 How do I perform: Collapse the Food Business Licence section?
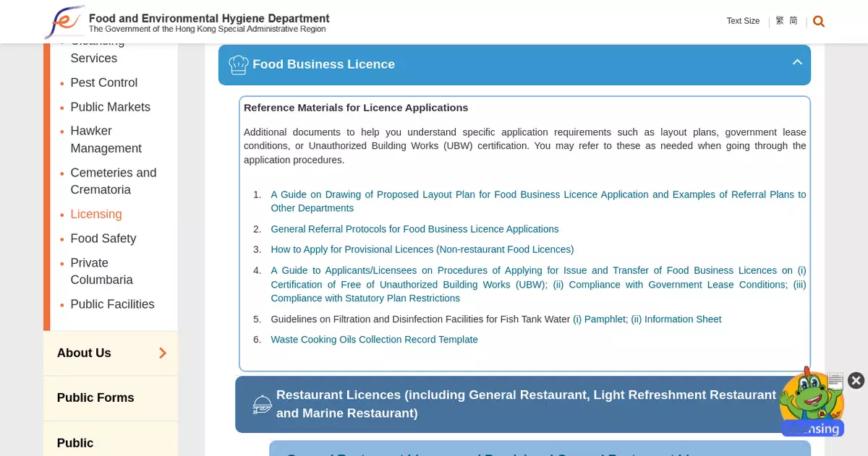pyautogui.click(x=797, y=63)
